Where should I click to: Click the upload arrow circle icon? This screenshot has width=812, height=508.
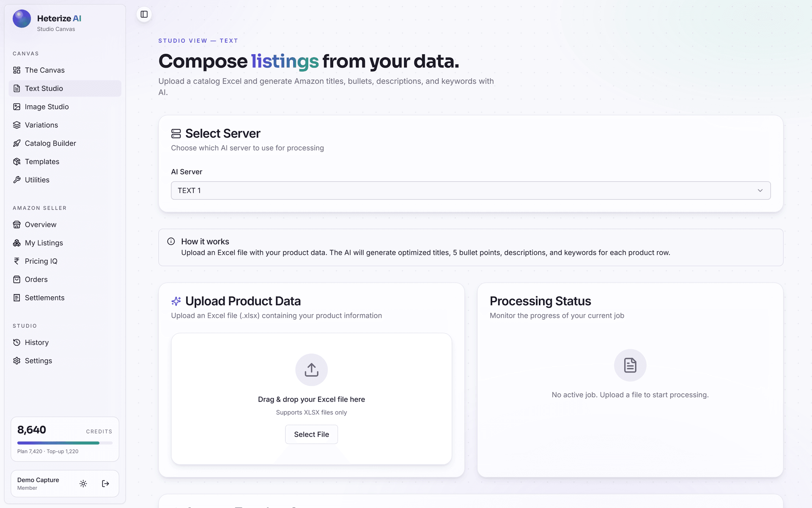(x=312, y=370)
